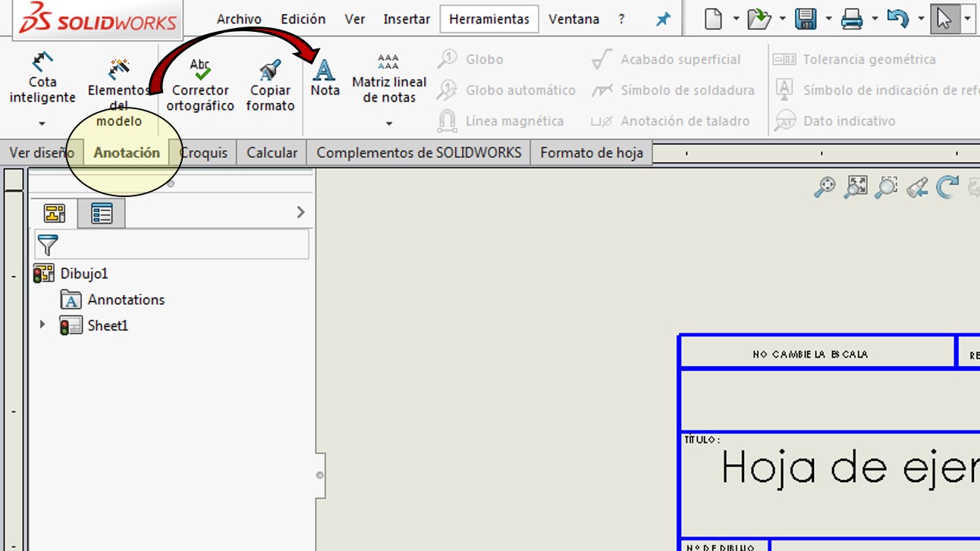Viewport: 980px width, 551px height.
Task: Select the Anotación de taladro tool
Action: pos(671,121)
